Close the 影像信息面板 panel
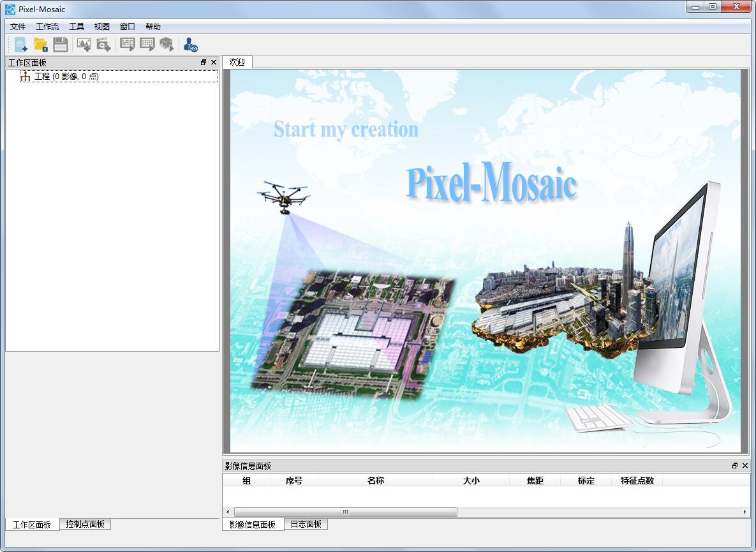This screenshot has height=552, width=756. click(745, 465)
